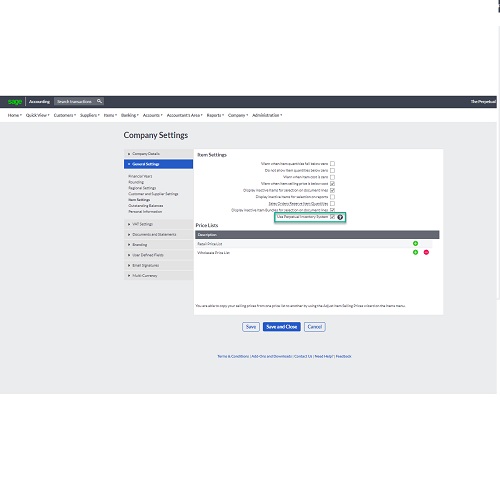Click the Save and Close button
Screen dimensions: 500x500
pyautogui.click(x=282, y=327)
